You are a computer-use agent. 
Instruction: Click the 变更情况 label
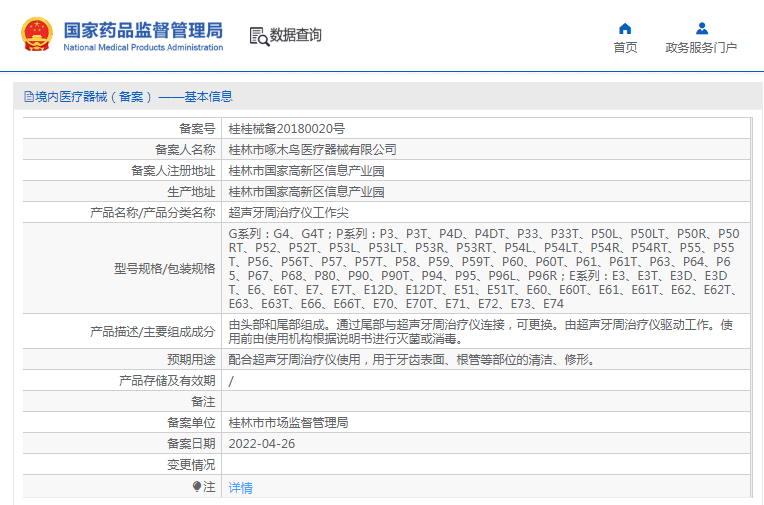[x=191, y=465]
